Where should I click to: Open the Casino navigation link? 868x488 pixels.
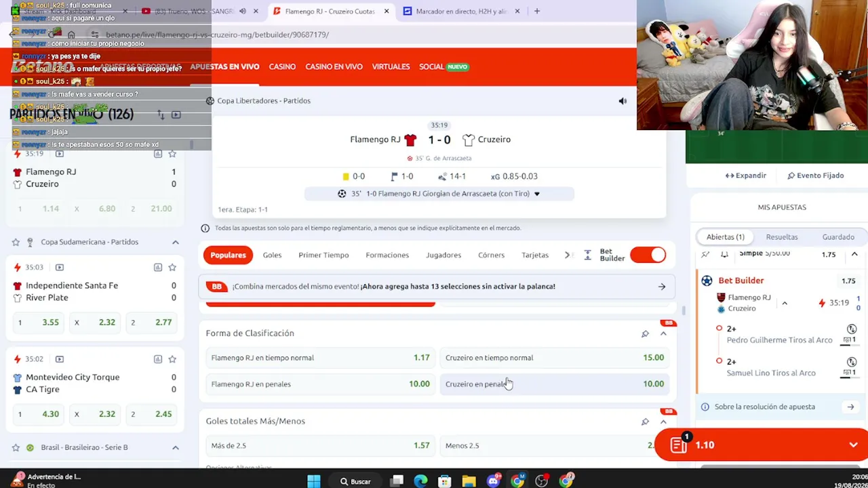pos(282,66)
